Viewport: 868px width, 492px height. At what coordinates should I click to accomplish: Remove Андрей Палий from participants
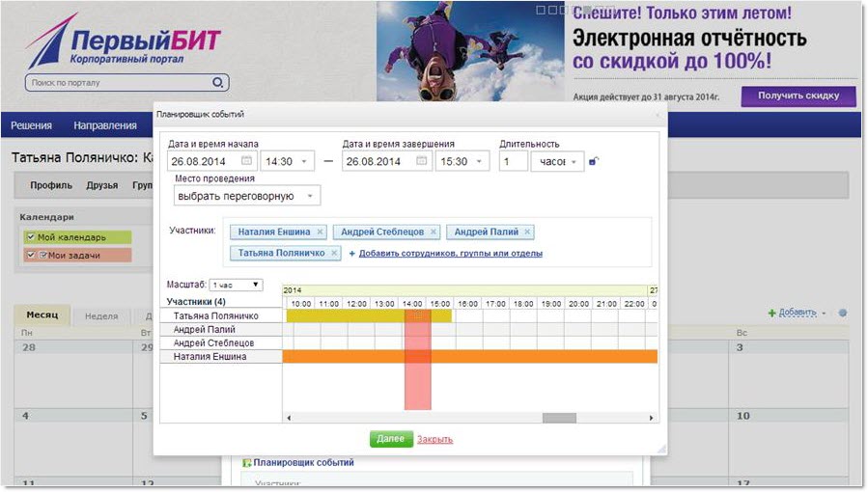(527, 232)
